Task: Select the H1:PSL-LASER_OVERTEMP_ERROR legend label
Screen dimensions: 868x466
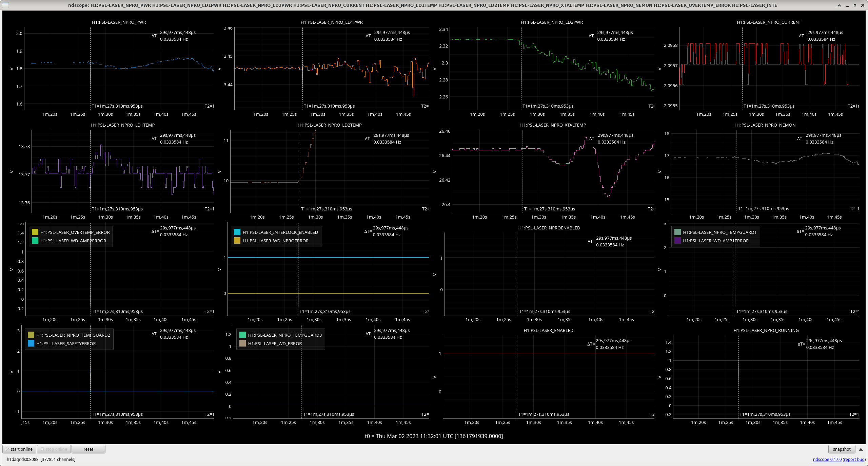Action: (x=75, y=232)
